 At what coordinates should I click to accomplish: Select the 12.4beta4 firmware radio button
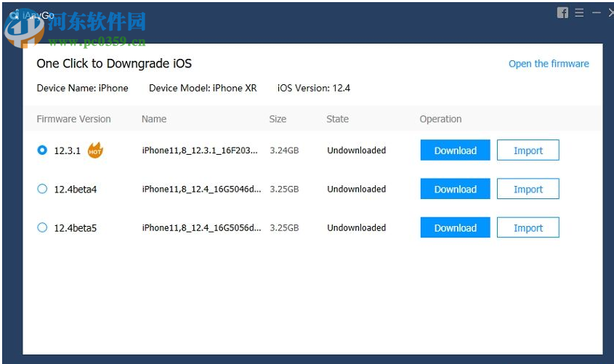42,189
